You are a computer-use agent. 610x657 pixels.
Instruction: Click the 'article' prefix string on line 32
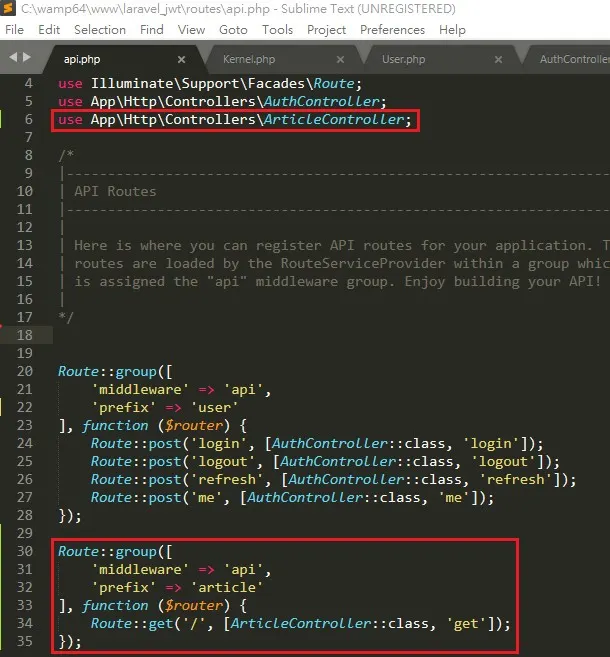coord(227,587)
